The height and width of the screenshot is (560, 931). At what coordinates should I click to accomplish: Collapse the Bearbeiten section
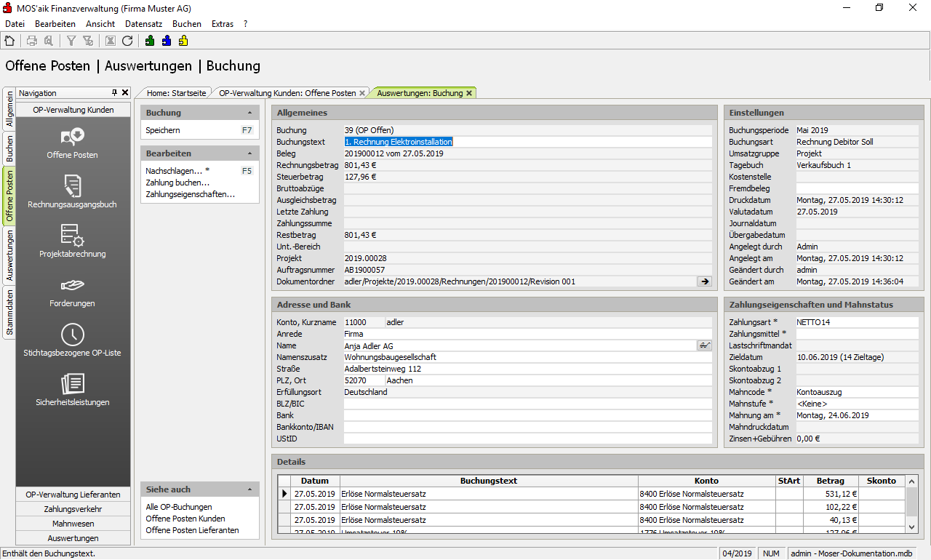pyautogui.click(x=249, y=154)
